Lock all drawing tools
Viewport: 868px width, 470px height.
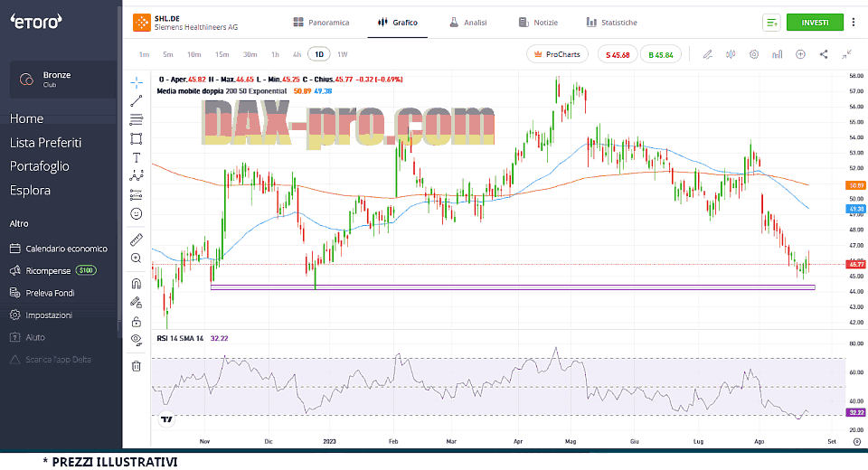point(137,322)
